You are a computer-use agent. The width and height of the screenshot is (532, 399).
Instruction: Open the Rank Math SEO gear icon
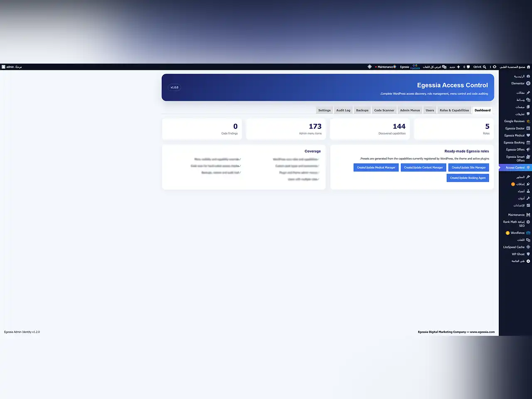528,222
